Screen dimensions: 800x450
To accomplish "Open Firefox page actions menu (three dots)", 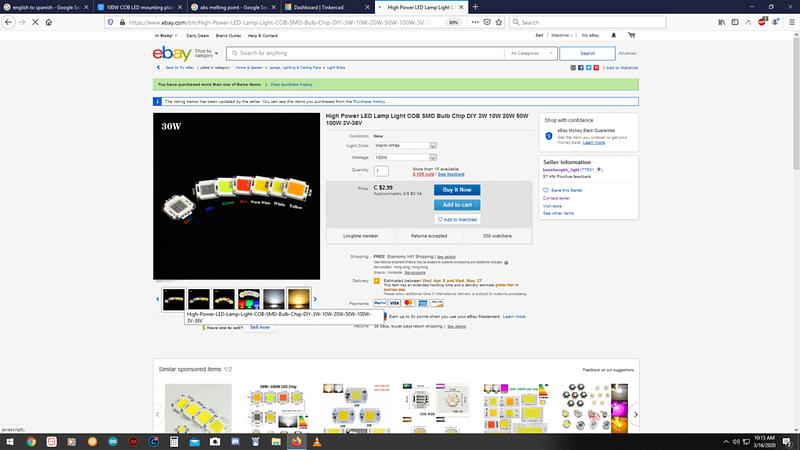I will coord(475,22).
